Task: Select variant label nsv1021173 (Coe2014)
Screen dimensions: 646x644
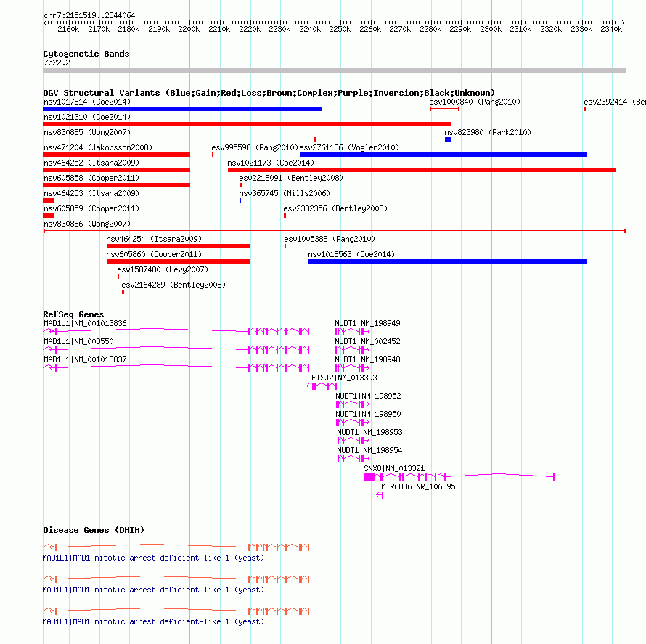Action: (x=271, y=163)
